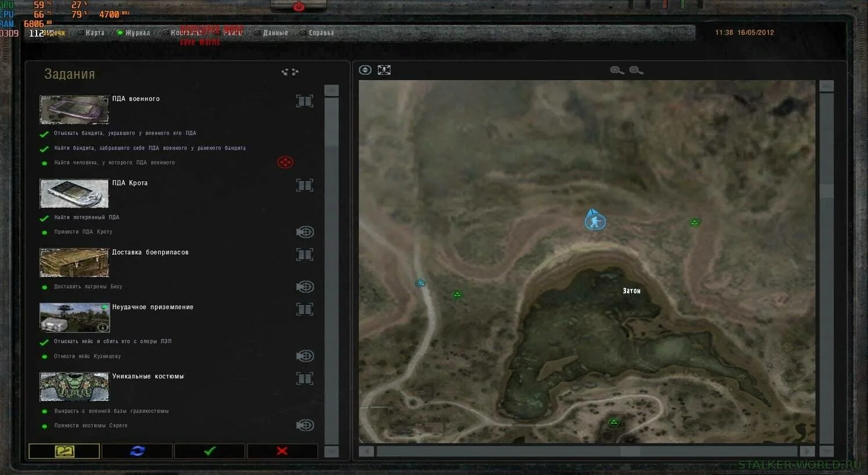Select ПДА военного task thumbnail
Viewport: 868px width, 475px height.
pos(74,109)
